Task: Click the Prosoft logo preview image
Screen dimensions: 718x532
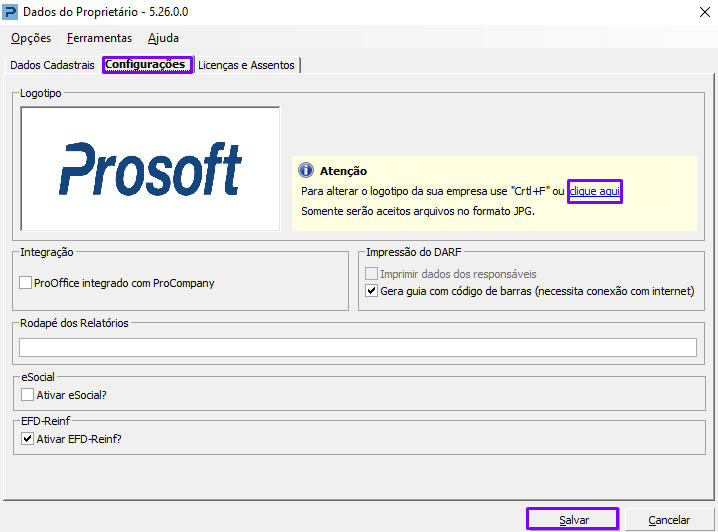Action: click(150, 169)
